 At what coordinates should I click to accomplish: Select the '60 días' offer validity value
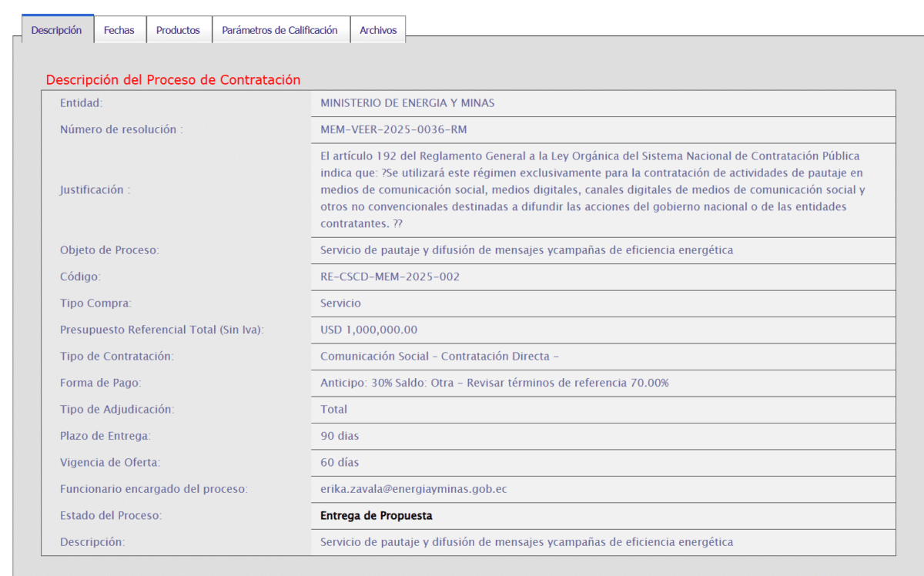pos(340,462)
